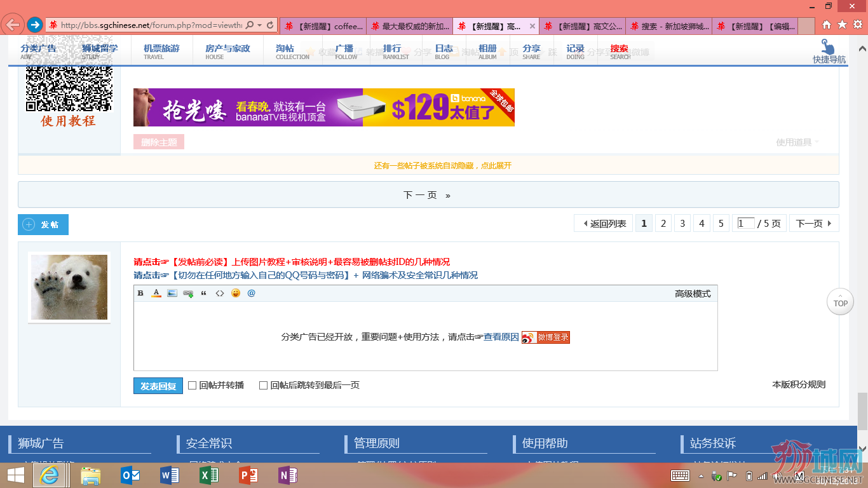Open the 快捷导航 quick navigation hand icon
This screenshot has width=868, height=488.
click(829, 51)
